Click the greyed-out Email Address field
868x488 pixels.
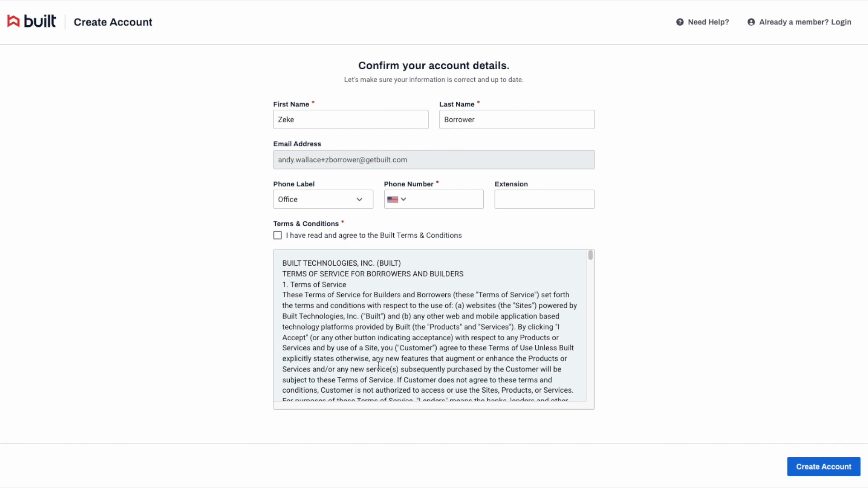point(433,160)
